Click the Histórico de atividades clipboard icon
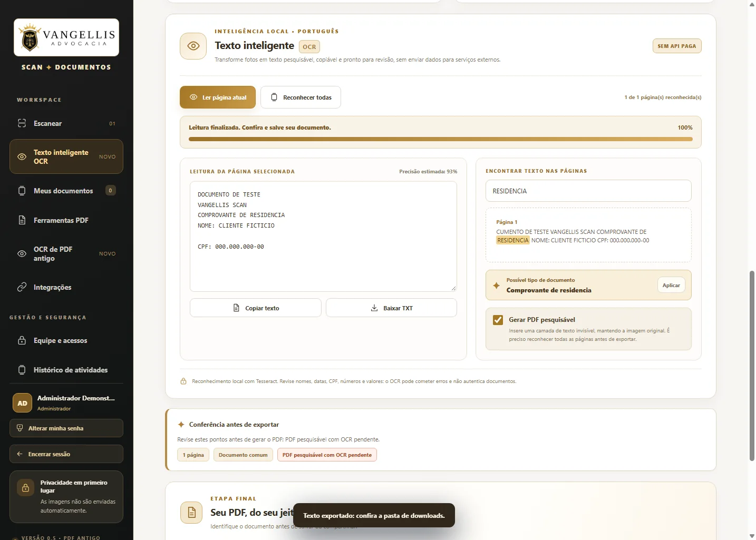Image resolution: width=756 pixels, height=540 pixels. (22, 370)
